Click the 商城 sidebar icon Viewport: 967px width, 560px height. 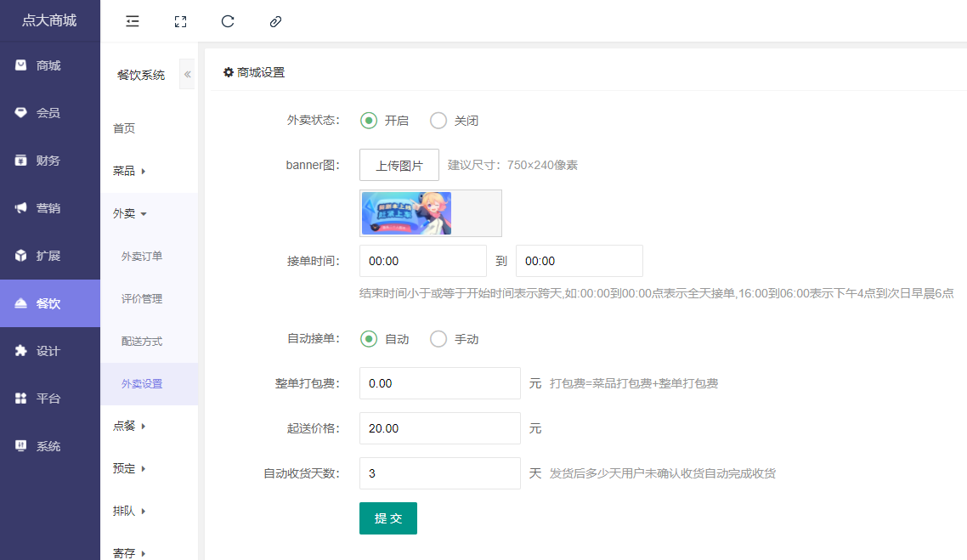click(x=21, y=65)
